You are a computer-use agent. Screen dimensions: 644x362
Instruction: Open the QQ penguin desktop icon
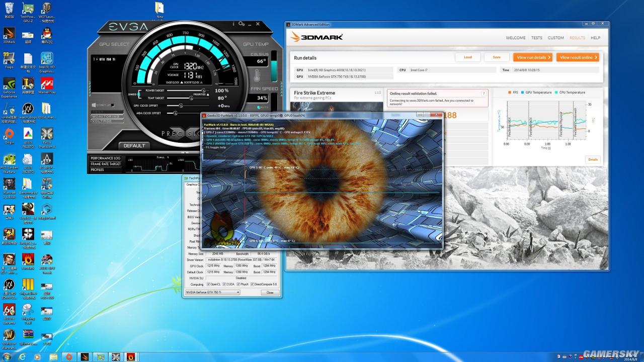point(47,35)
